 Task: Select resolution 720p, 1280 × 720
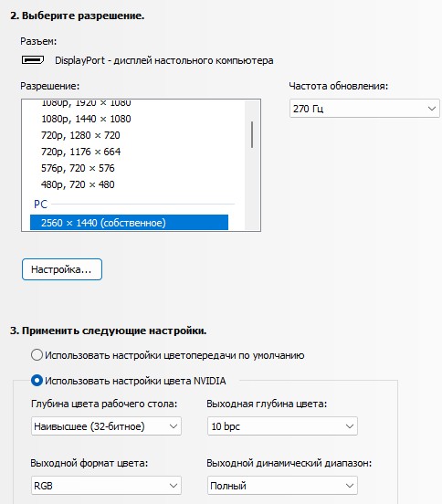80,135
